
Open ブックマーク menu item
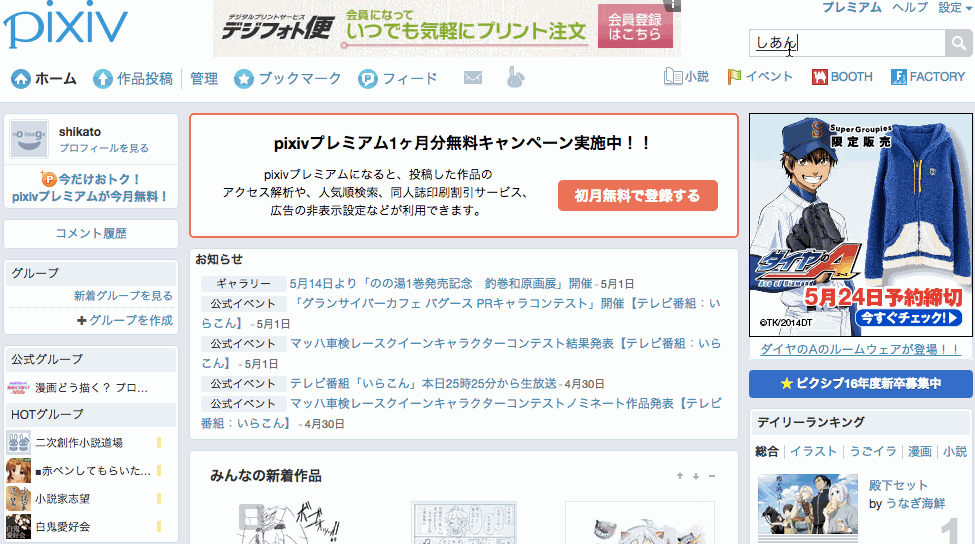300,78
